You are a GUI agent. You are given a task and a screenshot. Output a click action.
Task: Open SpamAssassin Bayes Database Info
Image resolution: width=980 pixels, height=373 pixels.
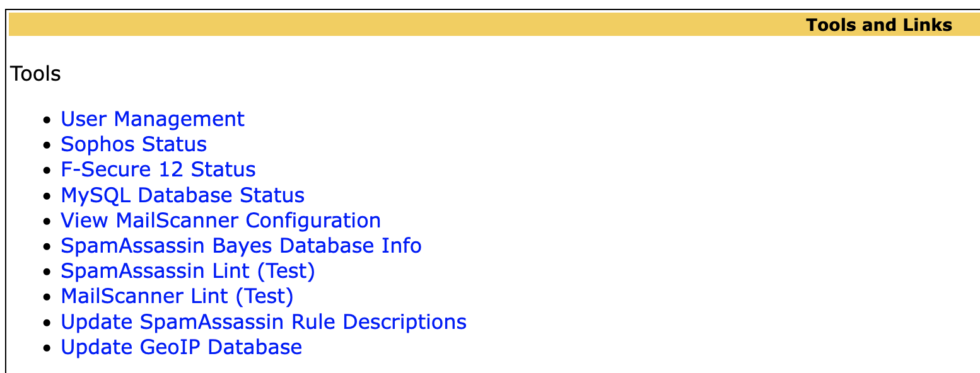(x=241, y=246)
